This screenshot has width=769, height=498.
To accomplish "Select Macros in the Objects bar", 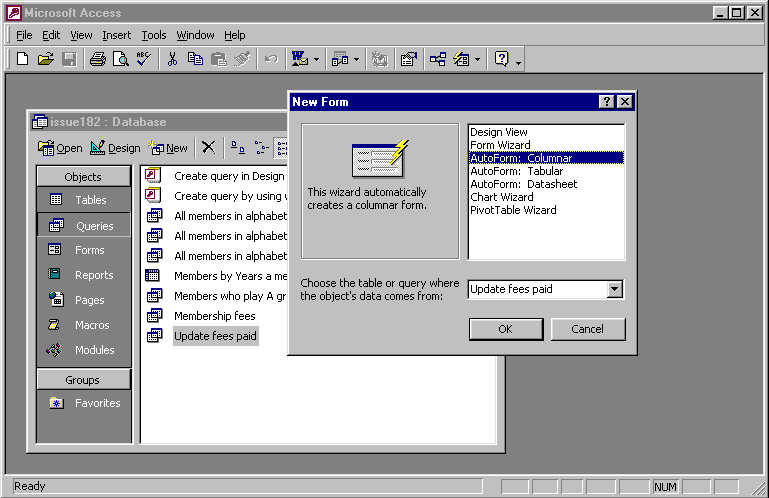I will point(83,325).
